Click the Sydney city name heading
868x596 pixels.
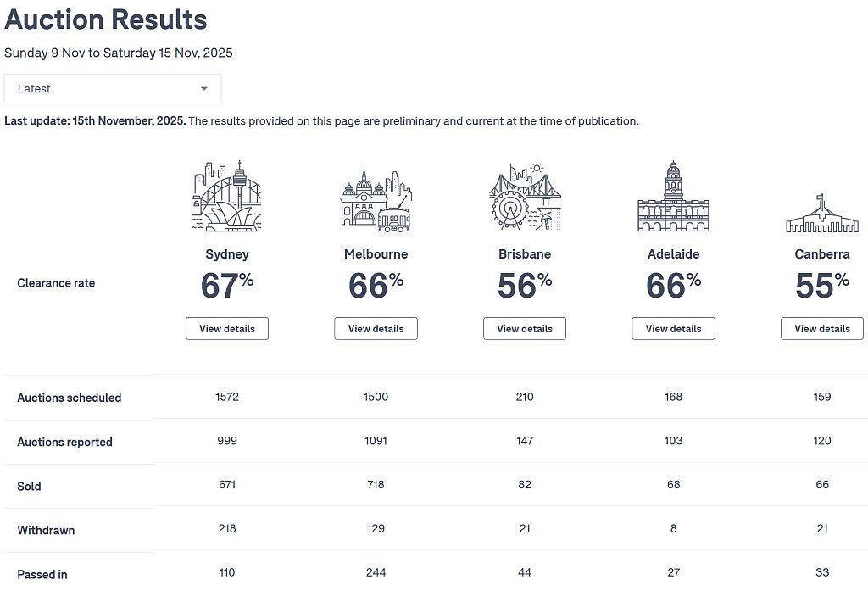click(x=227, y=254)
